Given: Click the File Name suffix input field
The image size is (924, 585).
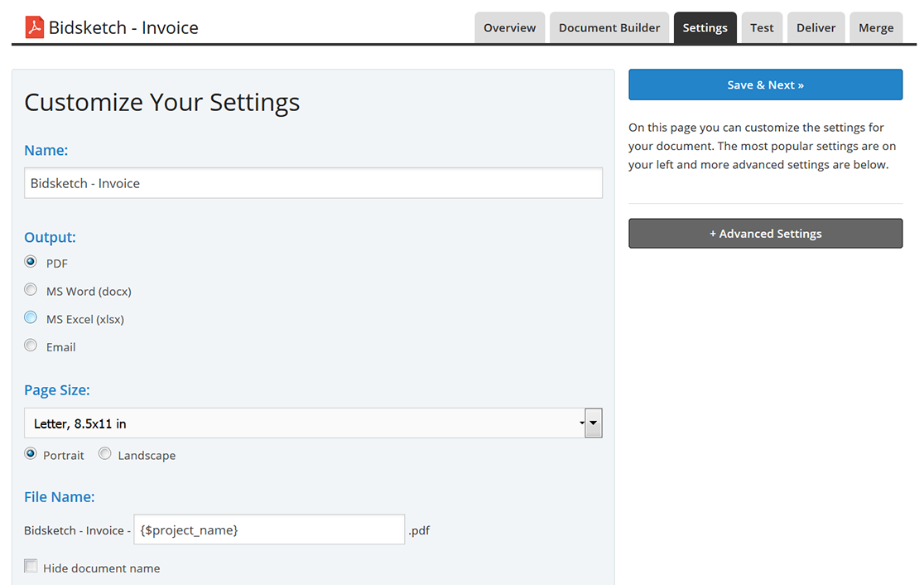Looking at the screenshot, I should click(269, 529).
